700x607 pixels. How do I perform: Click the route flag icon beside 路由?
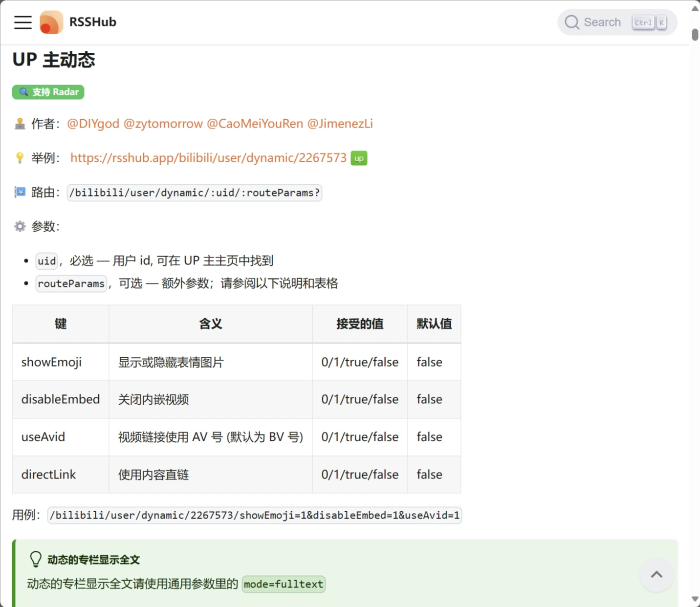[x=20, y=192]
